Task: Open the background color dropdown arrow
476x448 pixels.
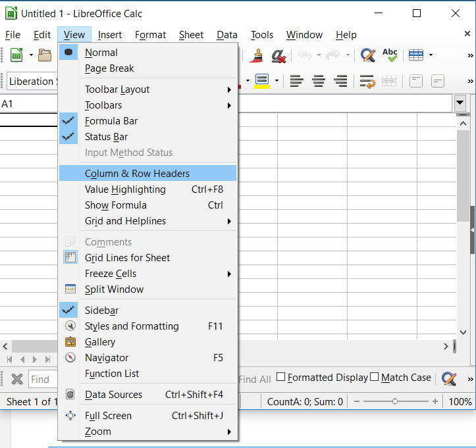Action: tap(277, 81)
